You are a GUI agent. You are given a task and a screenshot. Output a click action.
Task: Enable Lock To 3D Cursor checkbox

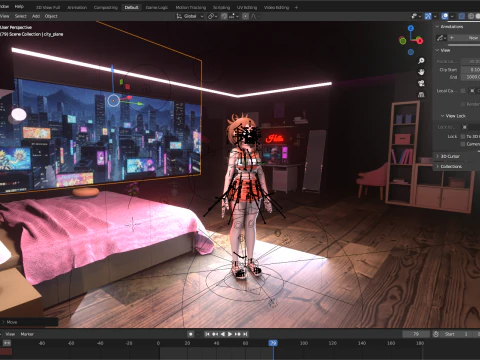(x=463, y=136)
